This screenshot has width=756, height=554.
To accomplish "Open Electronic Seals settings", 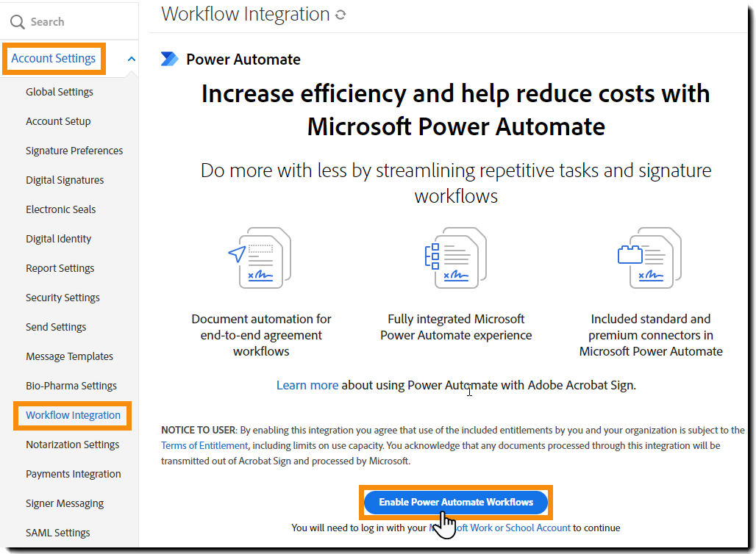I will pos(60,209).
